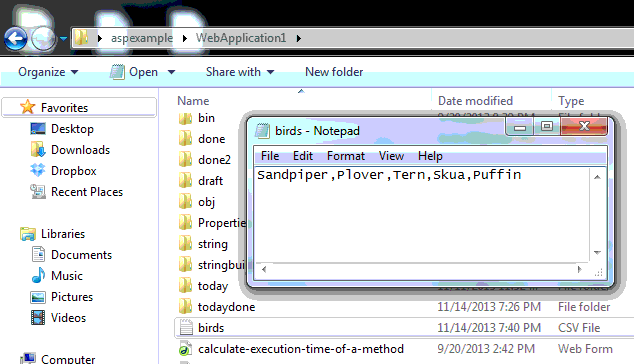The width and height of the screenshot is (634, 364).
Task: Click the New folder button
Action: coord(334,72)
